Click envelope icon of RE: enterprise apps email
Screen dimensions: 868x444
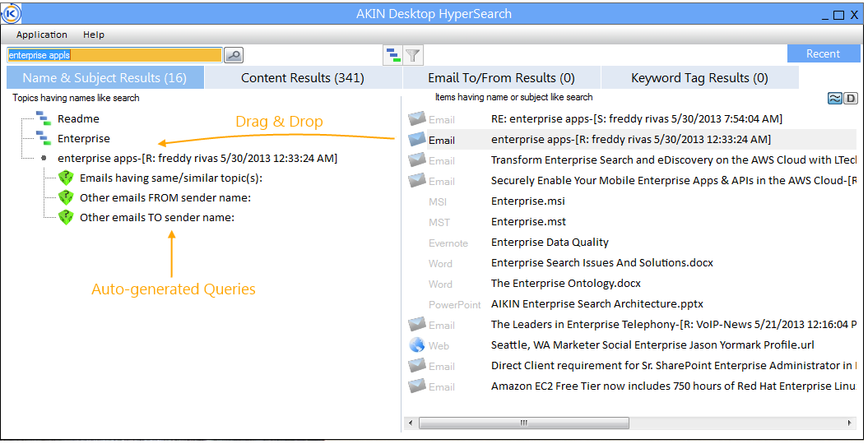click(x=417, y=118)
